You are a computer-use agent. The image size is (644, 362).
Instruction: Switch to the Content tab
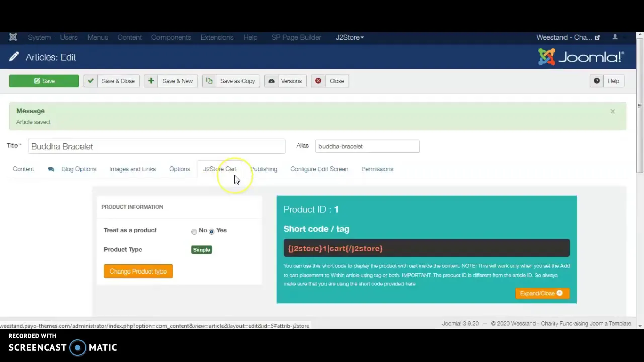pyautogui.click(x=23, y=169)
